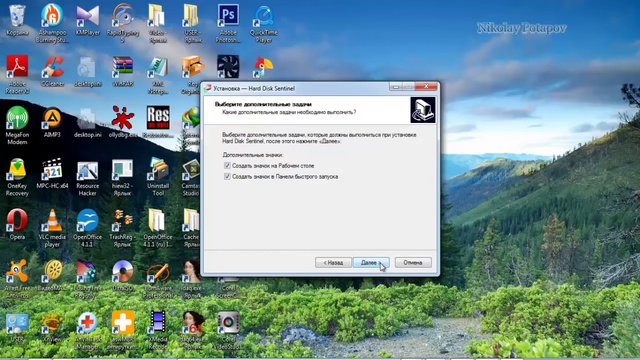Select the XMedia Recode shortcut
Image resolution: width=640 pixels, height=360 pixels.
pyautogui.click(x=158, y=331)
